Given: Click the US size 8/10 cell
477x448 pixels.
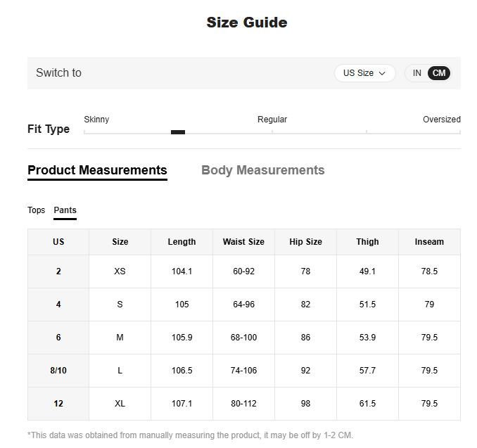Looking at the screenshot, I should point(58,371).
